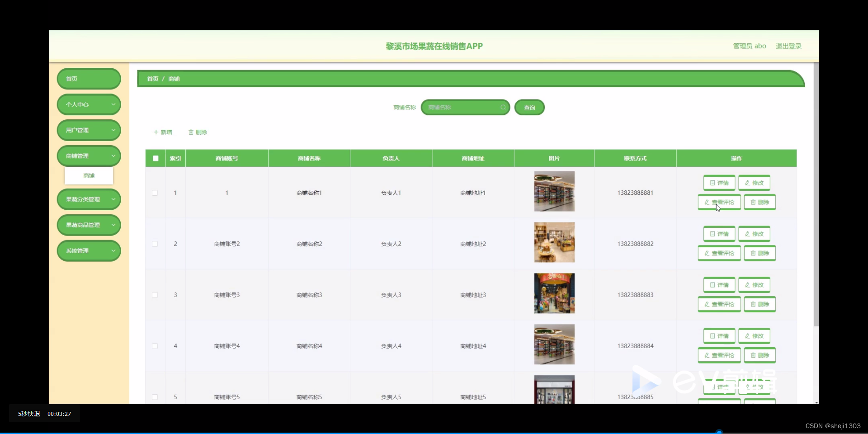Screen dimensions: 868x434
Task: Check the row checkbox for 商铺账号2
Action: pos(155,244)
